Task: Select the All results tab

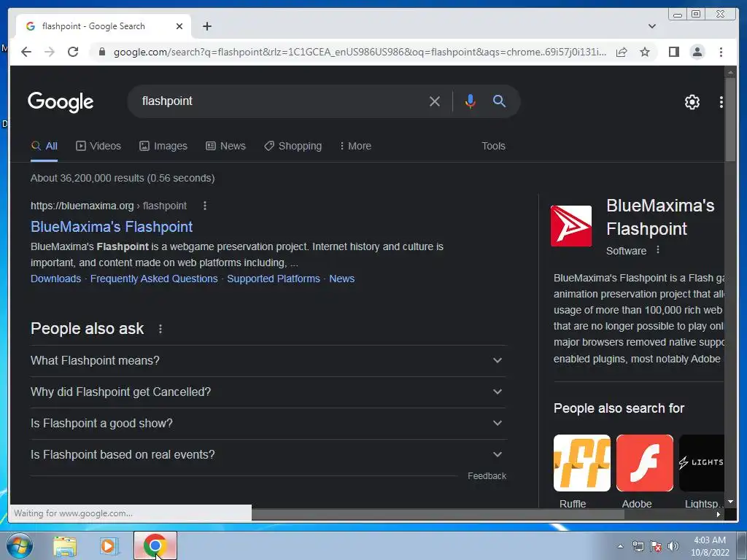Action: pos(44,146)
